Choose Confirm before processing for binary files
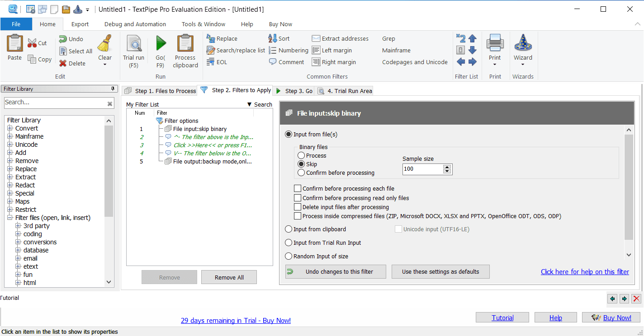This screenshot has width=644, height=336. coord(301,173)
